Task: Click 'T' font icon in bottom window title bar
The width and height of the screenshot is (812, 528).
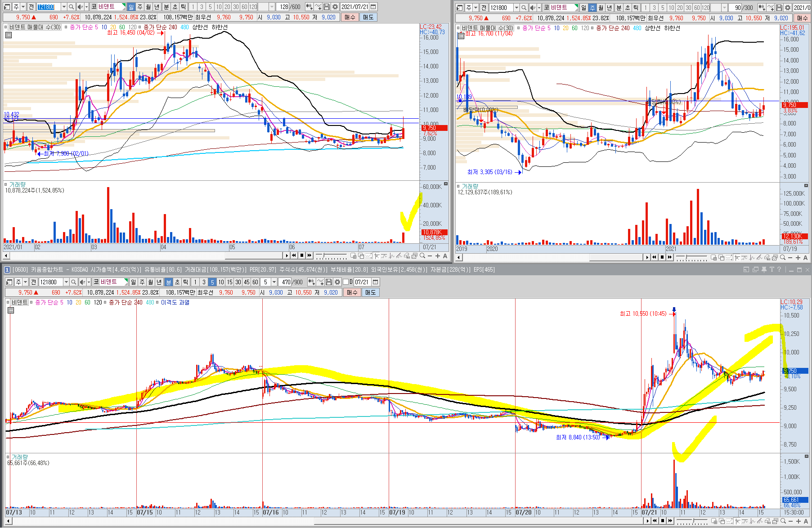Action: coord(772,269)
